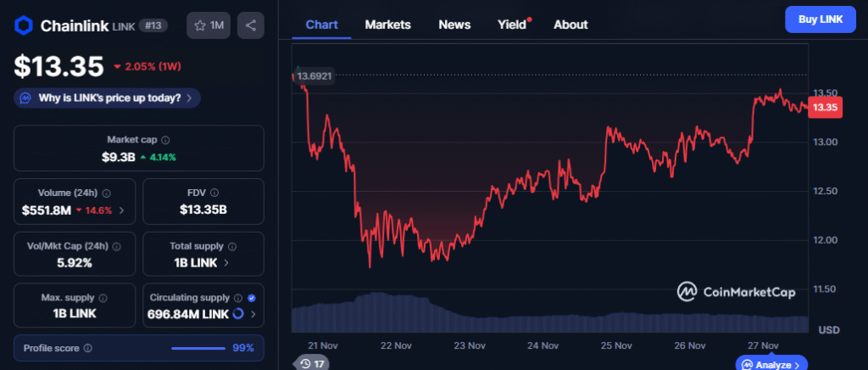868x370 pixels.
Task: Expand Total supply 1B LINK chevron
Action: click(x=226, y=263)
